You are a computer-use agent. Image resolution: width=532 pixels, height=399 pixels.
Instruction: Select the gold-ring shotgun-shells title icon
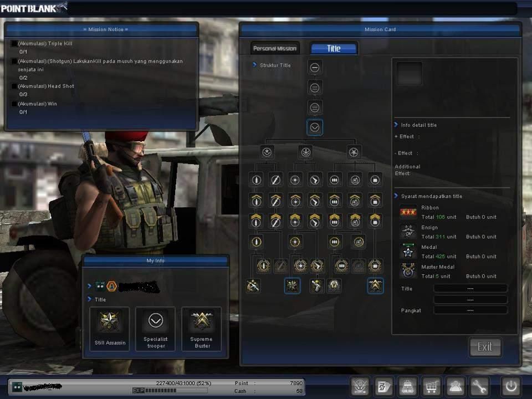coord(335,242)
